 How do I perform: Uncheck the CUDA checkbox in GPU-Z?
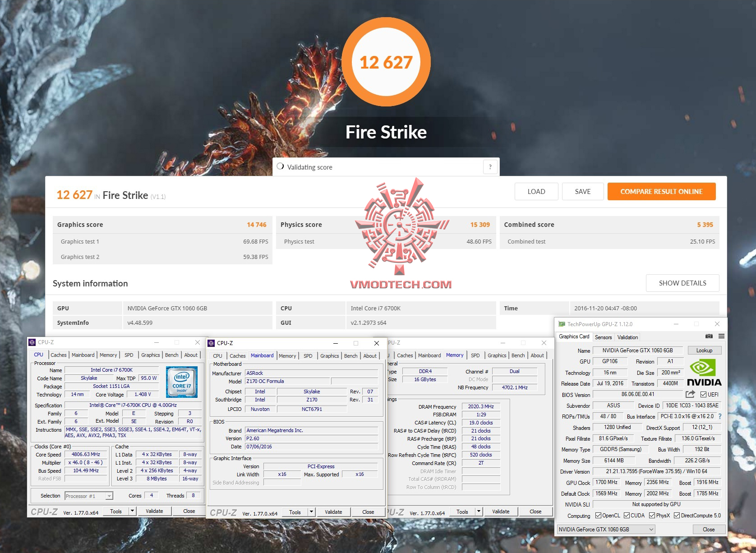click(627, 515)
